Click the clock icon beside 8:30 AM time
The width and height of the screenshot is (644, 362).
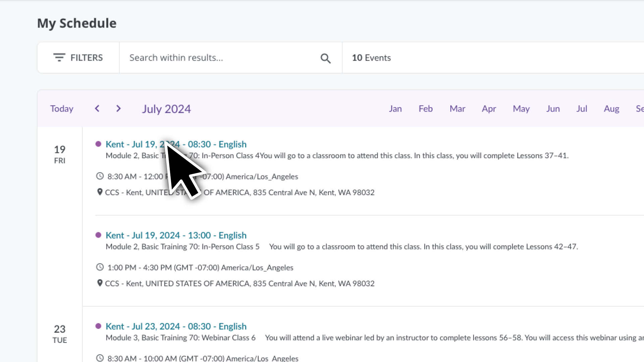(x=100, y=176)
